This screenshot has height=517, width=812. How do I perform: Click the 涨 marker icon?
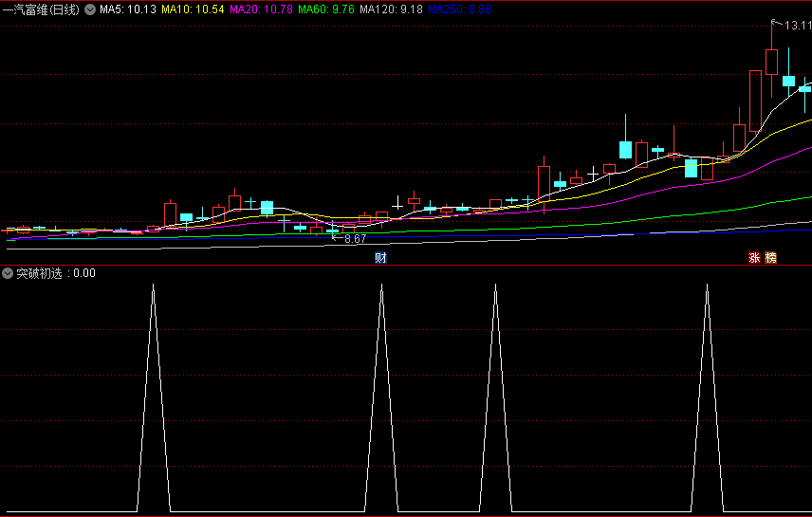coord(754,257)
